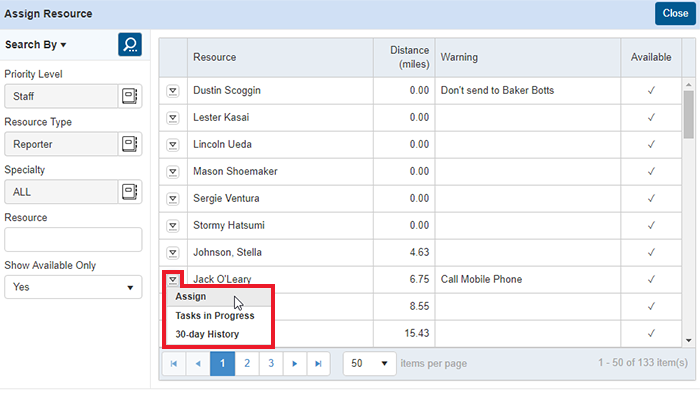Click the Mason Shoemaker name cell
Screen dimensions: 700x393
[x=280, y=171]
